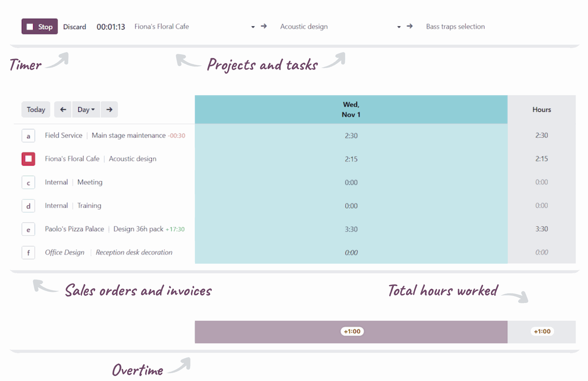Start timer 'e' for Design 36h pack
Image resolution: width=588 pixels, height=381 pixels.
coord(28,230)
